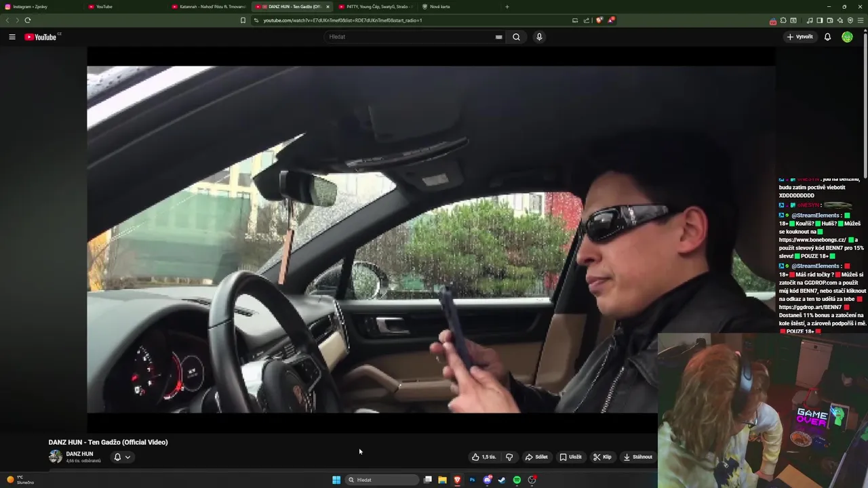Click the Uložit save button

click(570, 457)
